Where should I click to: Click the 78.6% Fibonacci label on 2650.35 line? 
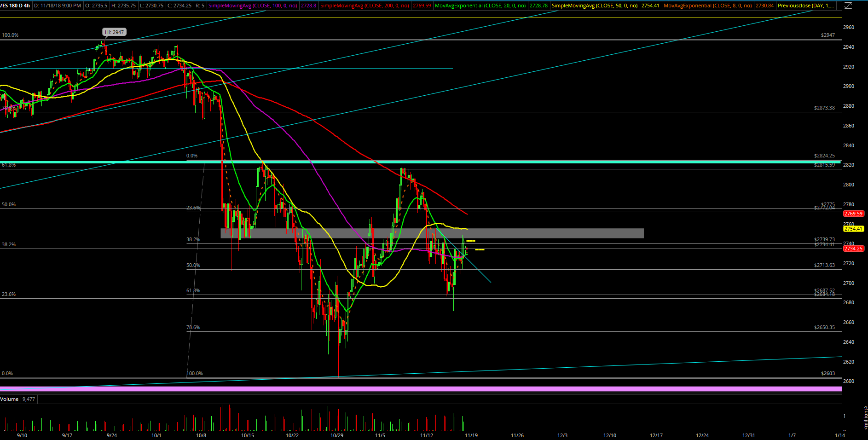pos(193,327)
